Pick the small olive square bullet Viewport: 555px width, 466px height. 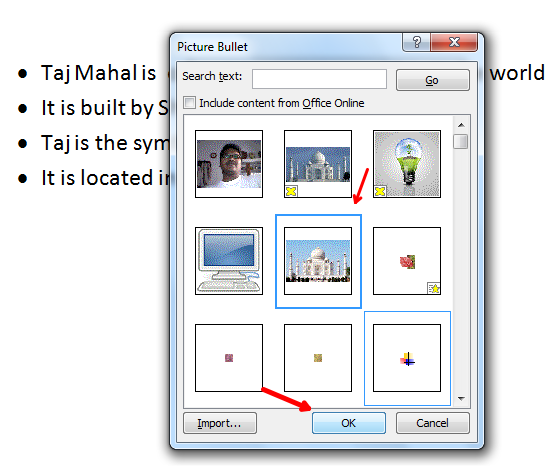(318, 358)
